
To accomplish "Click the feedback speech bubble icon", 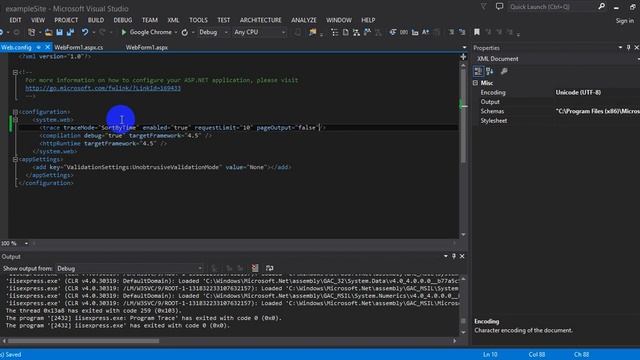I will coord(499,7).
